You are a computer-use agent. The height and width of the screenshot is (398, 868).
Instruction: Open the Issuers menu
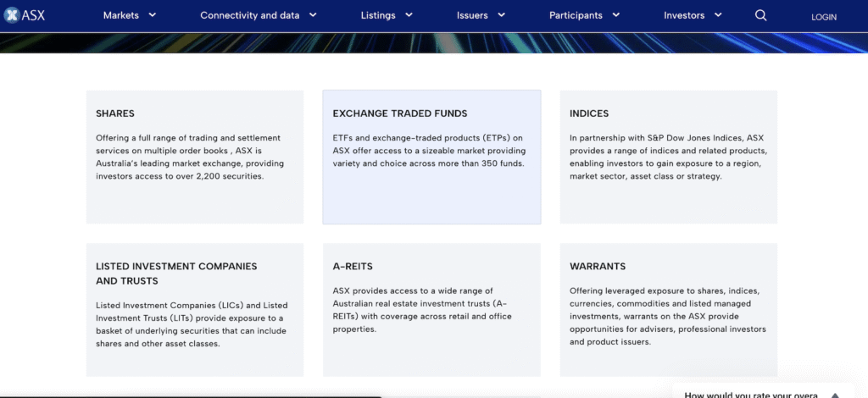click(472, 15)
